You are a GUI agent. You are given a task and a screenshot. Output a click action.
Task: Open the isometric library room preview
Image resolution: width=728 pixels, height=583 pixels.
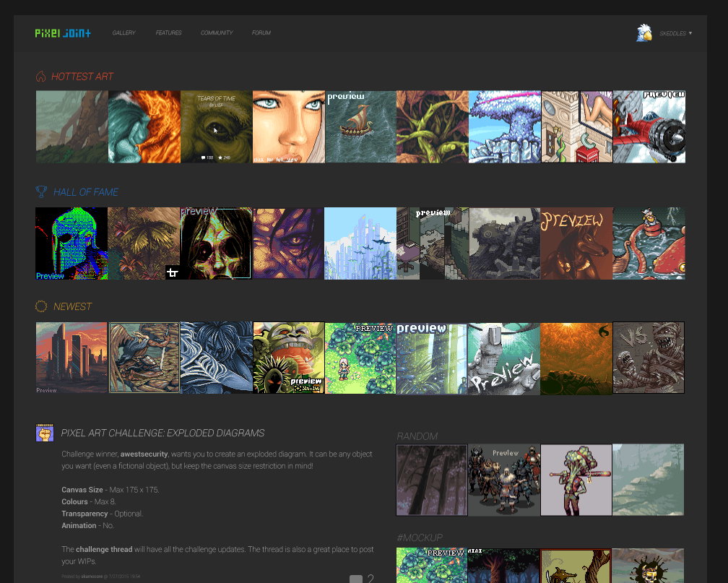[433, 243]
